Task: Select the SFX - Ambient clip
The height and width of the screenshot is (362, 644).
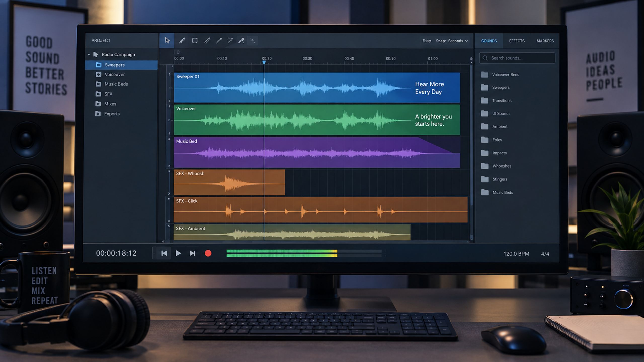Action: click(x=292, y=232)
